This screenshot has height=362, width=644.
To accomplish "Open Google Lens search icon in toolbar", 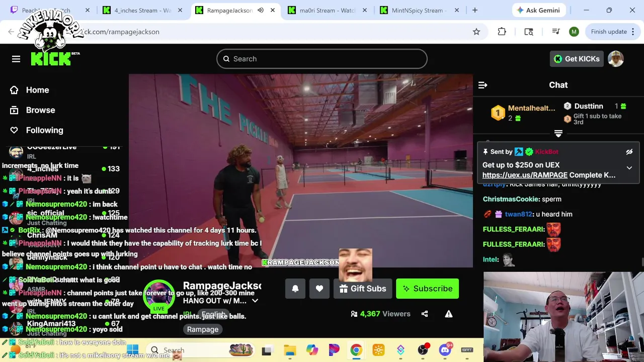I will (529, 32).
